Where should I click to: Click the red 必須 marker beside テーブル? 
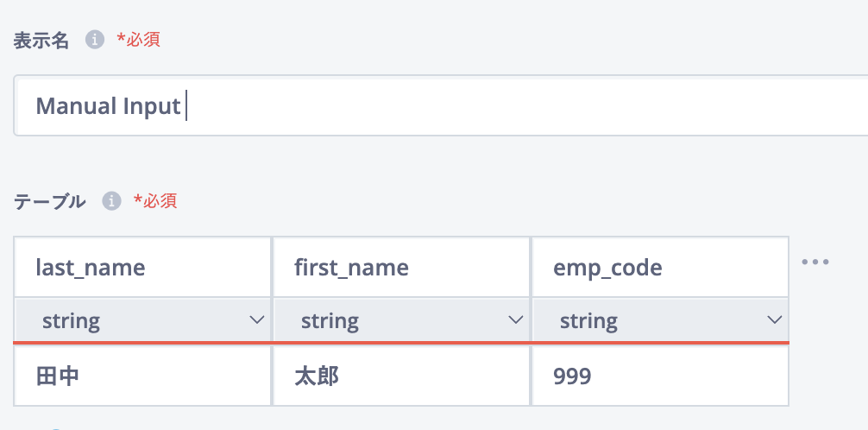[155, 201]
